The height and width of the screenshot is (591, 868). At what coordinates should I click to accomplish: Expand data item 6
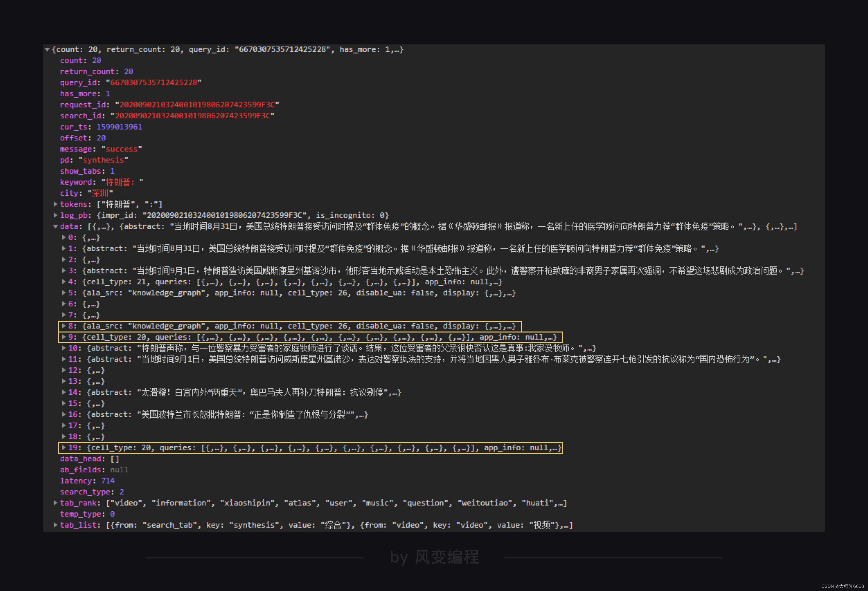pos(63,304)
